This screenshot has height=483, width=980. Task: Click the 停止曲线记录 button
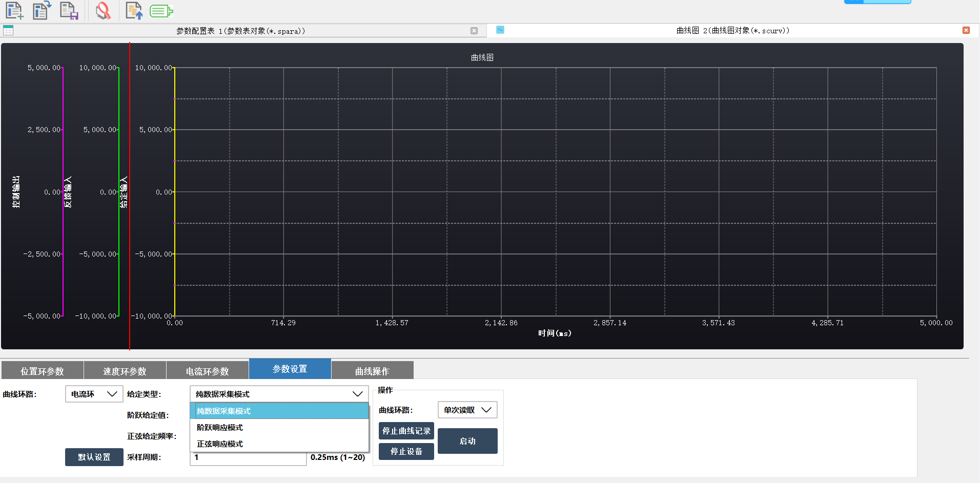click(406, 431)
